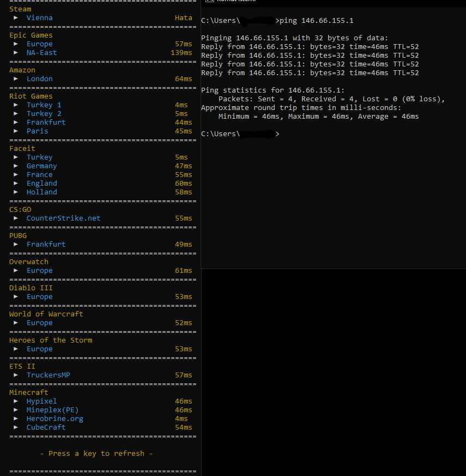Click the arrow marker beside NA-East
This screenshot has width=466, height=476.
pyautogui.click(x=16, y=53)
